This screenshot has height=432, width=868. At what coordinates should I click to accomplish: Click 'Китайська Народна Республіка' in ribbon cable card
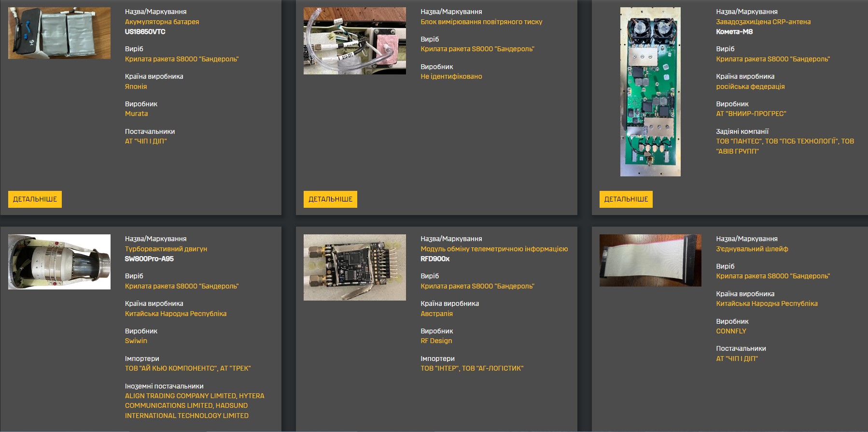(x=767, y=303)
